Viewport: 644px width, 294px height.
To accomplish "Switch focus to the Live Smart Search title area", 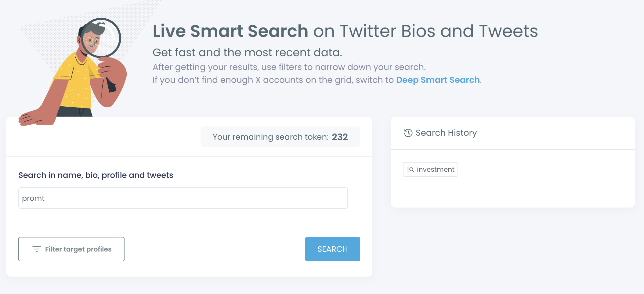I will coord(345,31).
